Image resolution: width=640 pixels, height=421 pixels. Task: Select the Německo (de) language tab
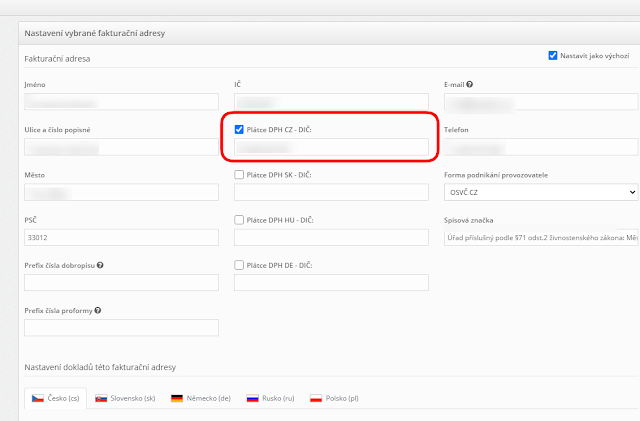click(202, 398)
